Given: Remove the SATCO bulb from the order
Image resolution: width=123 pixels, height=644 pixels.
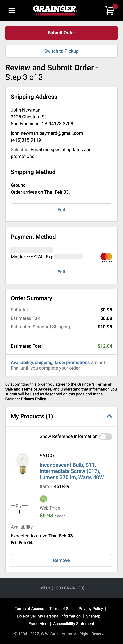Looking at the screenshot, I should pyautogui.click(x=61, y=560).
